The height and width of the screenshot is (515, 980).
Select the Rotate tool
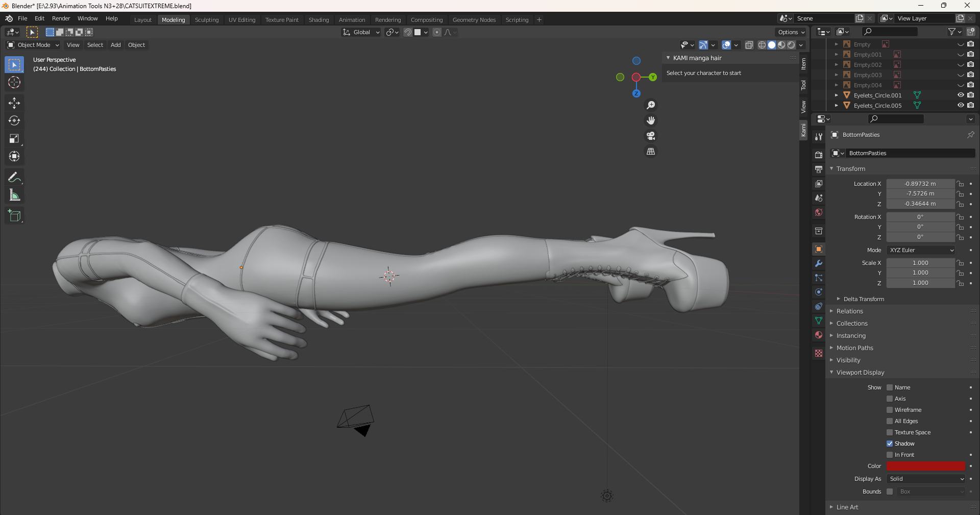(x=14, y=121)
